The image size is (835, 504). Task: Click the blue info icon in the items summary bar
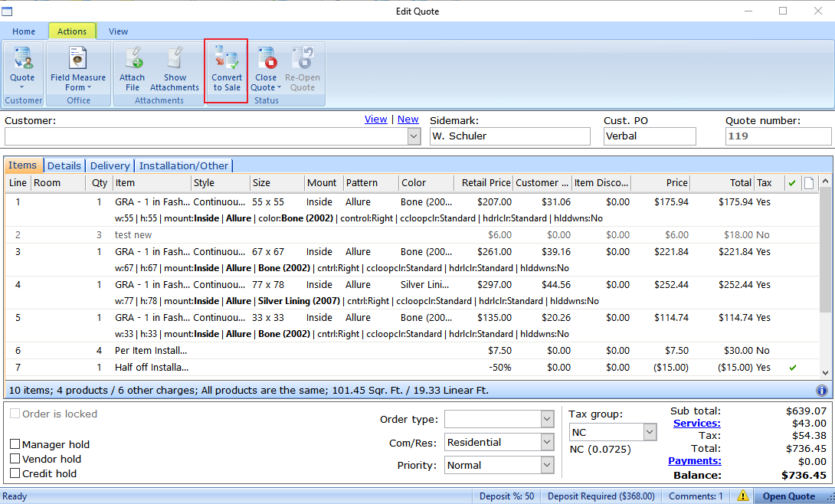822,390
